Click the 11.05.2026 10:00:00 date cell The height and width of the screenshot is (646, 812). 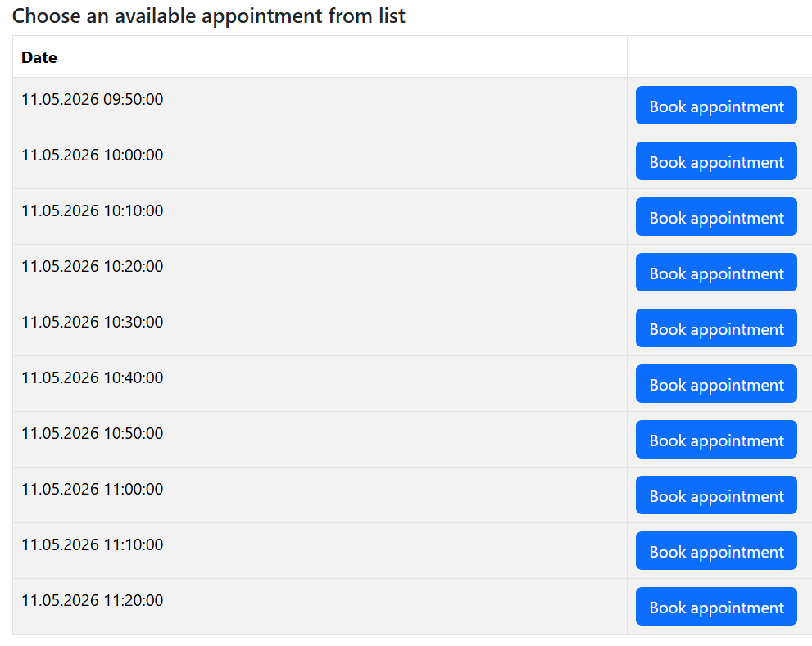pos(93,156)
